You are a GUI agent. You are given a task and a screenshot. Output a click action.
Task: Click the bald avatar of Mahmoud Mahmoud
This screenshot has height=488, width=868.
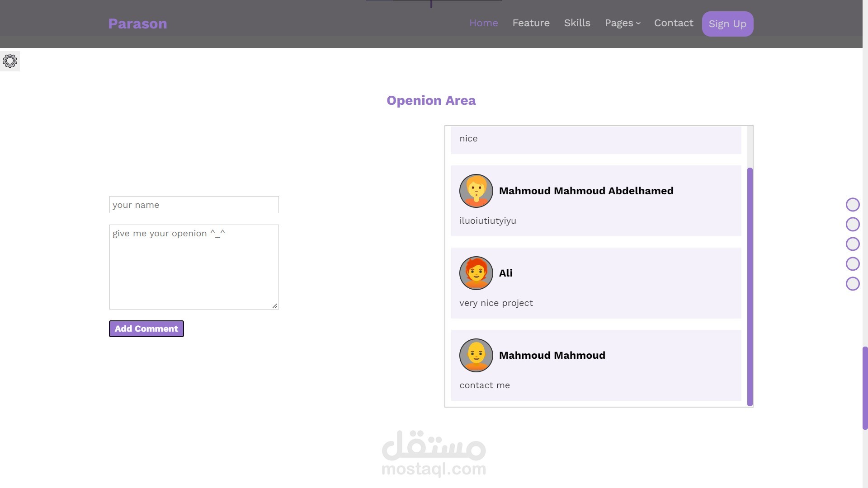coord(476,355)
